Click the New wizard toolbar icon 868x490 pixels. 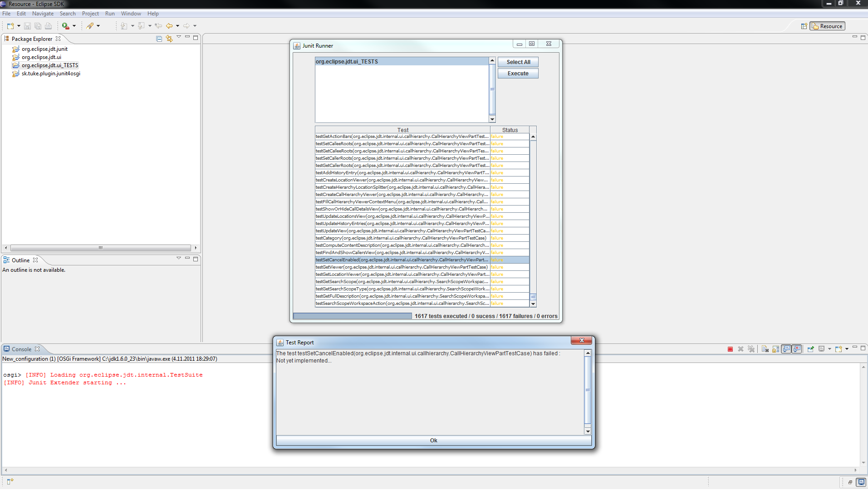tap(10, 26)
